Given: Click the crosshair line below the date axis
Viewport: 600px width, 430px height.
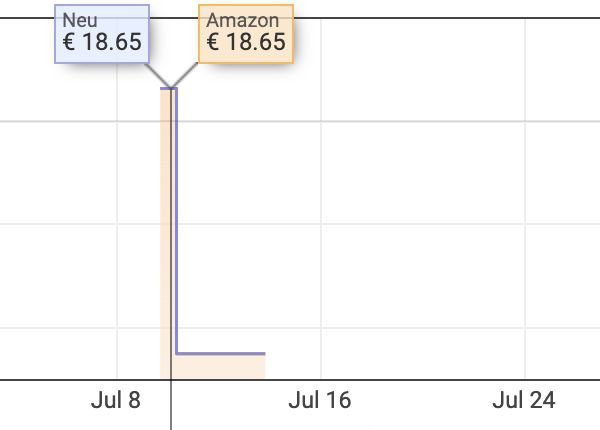Looking at the screenshot, I should 171,406.
